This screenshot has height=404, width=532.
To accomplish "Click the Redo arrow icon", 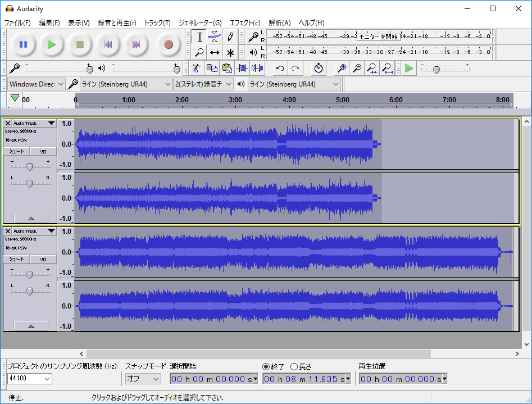I will tap(295, 68).
